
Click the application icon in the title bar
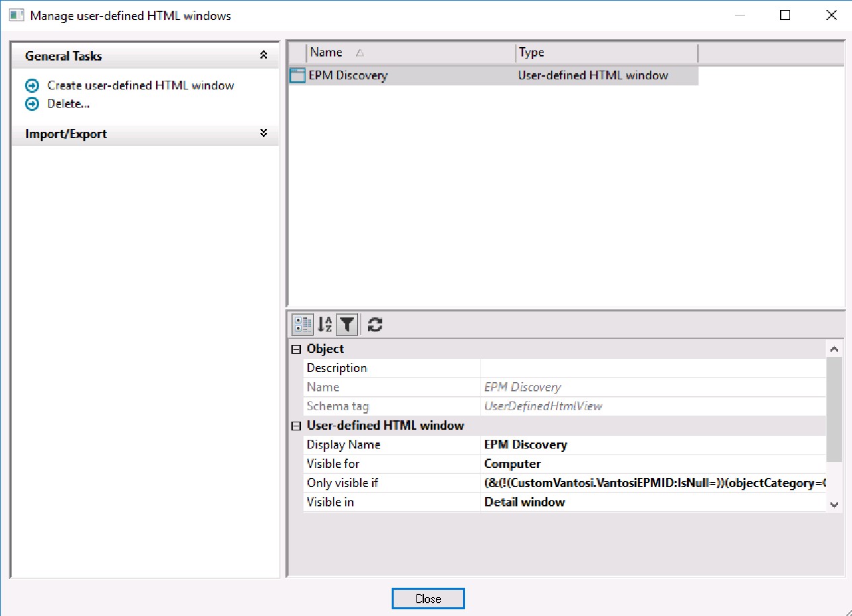pyautogui.click(x=15, y=13)
